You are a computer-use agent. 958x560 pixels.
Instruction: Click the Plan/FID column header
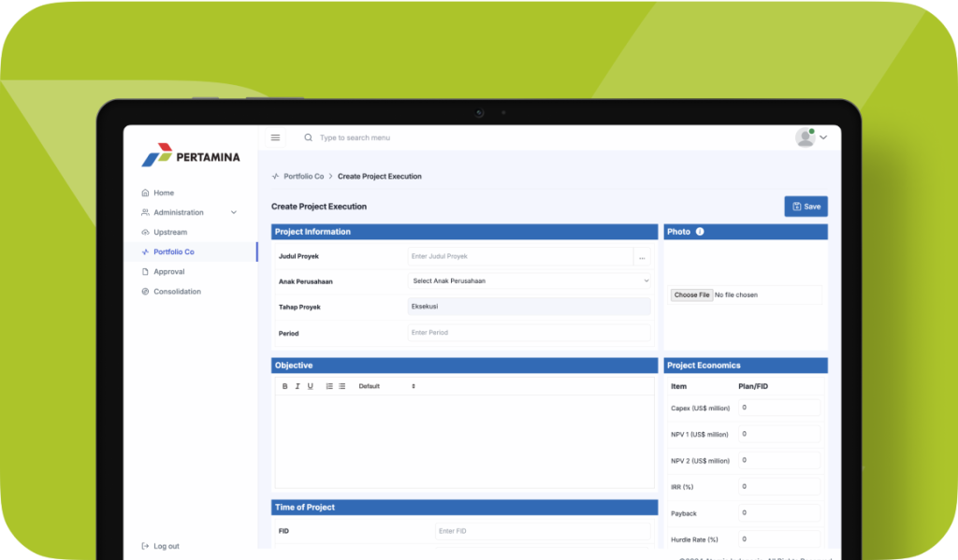[x=753, y=386]
